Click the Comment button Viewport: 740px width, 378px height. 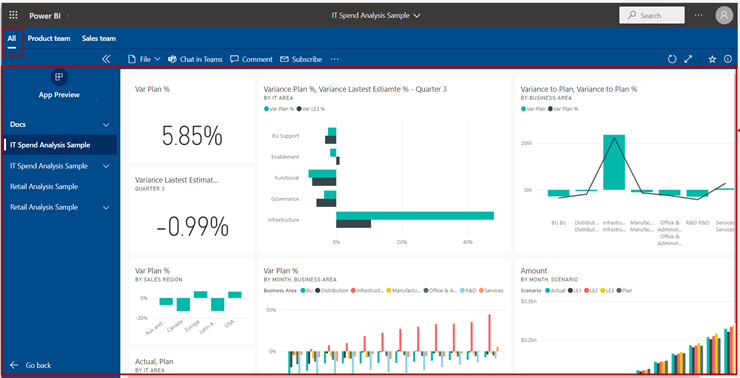[251, 59]
